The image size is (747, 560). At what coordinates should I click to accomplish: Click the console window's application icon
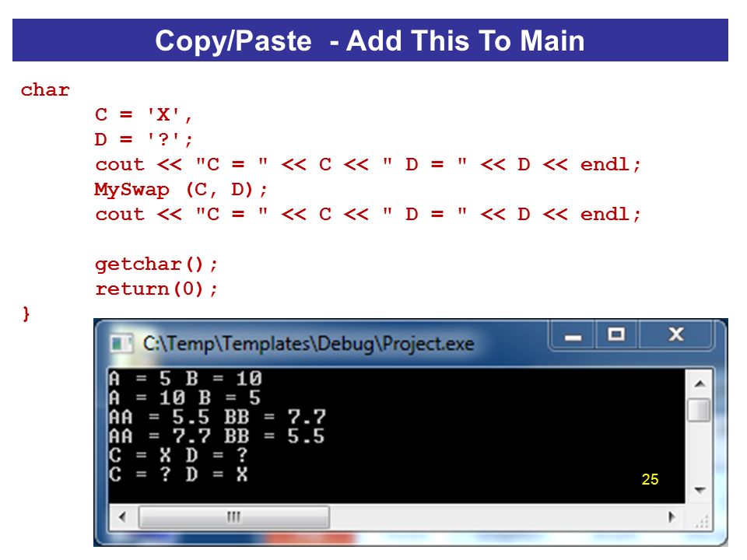[x=121, y=343]
